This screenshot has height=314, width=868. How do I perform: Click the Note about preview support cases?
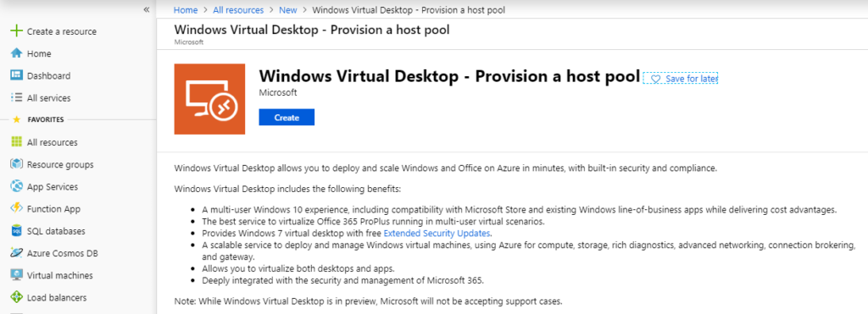tap(368, 302)
